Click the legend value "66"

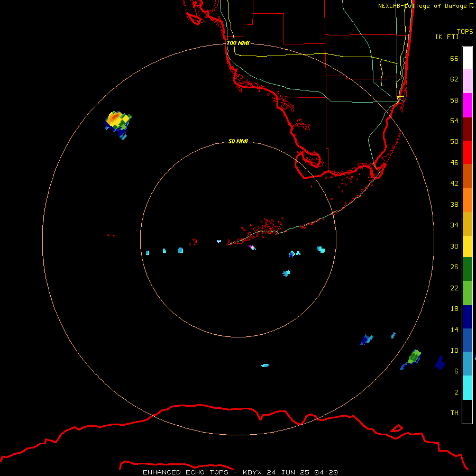coord(454,59)
